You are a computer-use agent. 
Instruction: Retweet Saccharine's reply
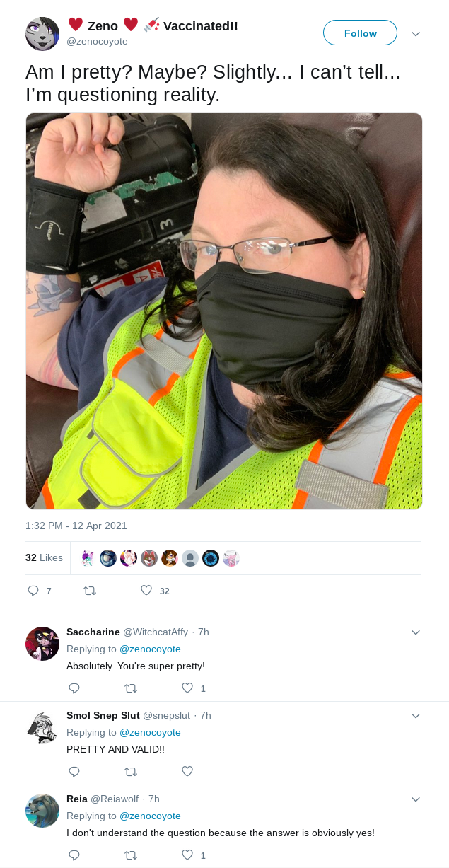(x=131, y=688)
